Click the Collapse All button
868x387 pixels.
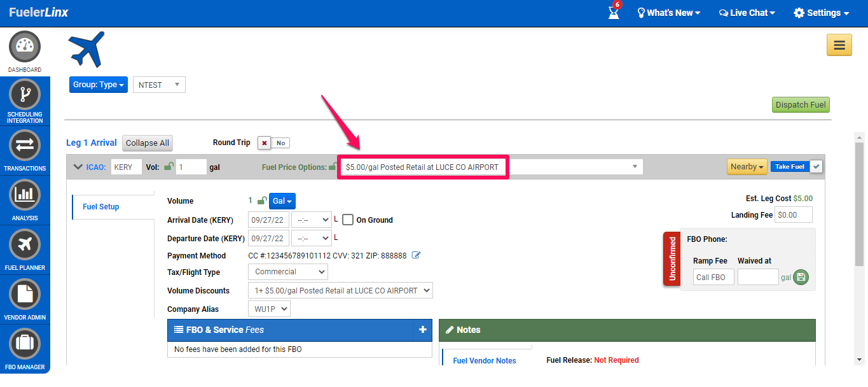point(148,143)
